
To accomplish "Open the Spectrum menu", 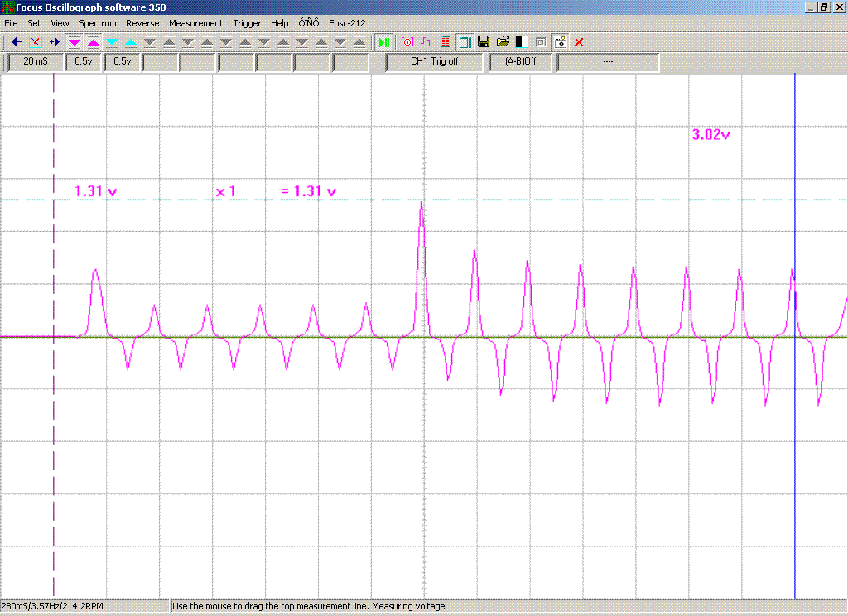I will (x=98, y=23).
